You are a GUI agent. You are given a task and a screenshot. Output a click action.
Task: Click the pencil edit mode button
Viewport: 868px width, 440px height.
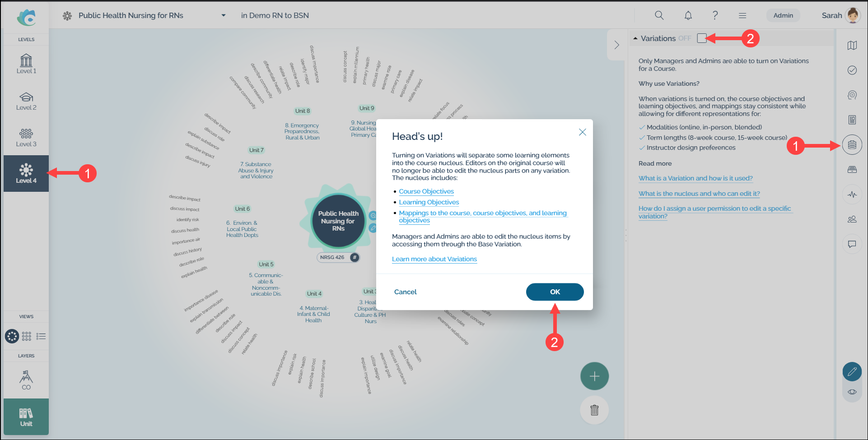tap(852, 372)
